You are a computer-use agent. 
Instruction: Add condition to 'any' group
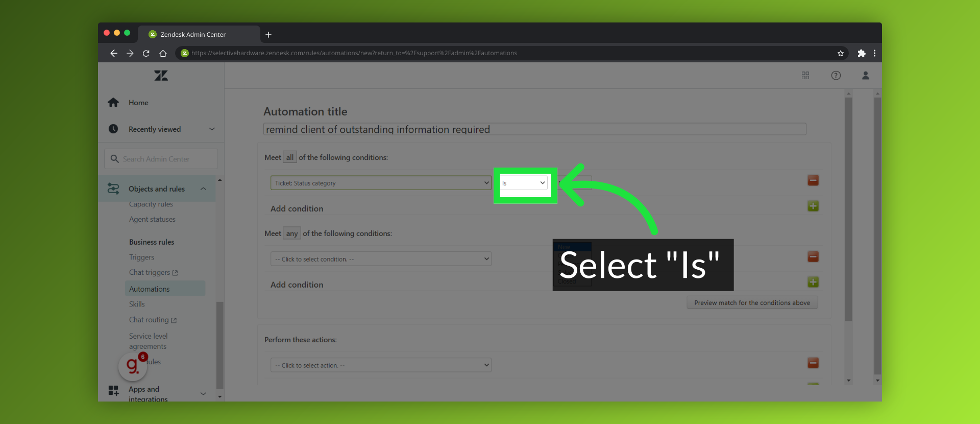click(x=813, y=282)
